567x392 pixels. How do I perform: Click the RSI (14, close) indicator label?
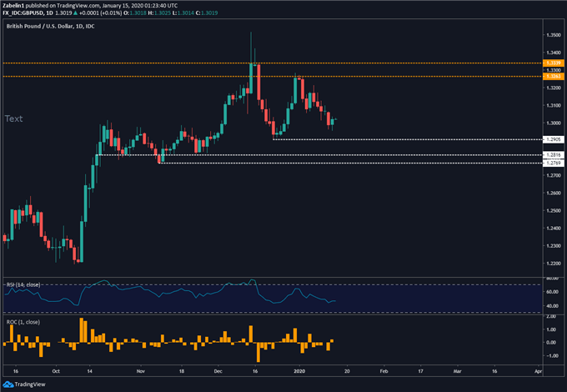click(x=23, y=285)
